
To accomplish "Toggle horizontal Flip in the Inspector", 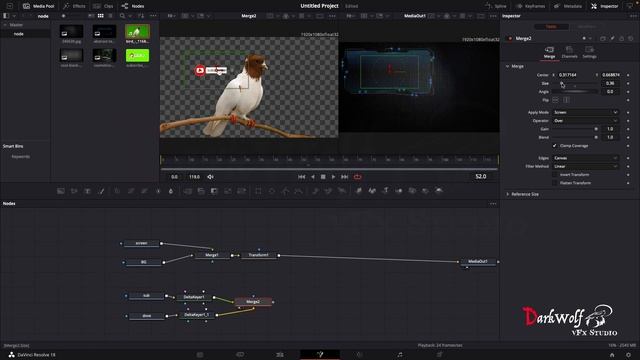I will pos(556,100).
